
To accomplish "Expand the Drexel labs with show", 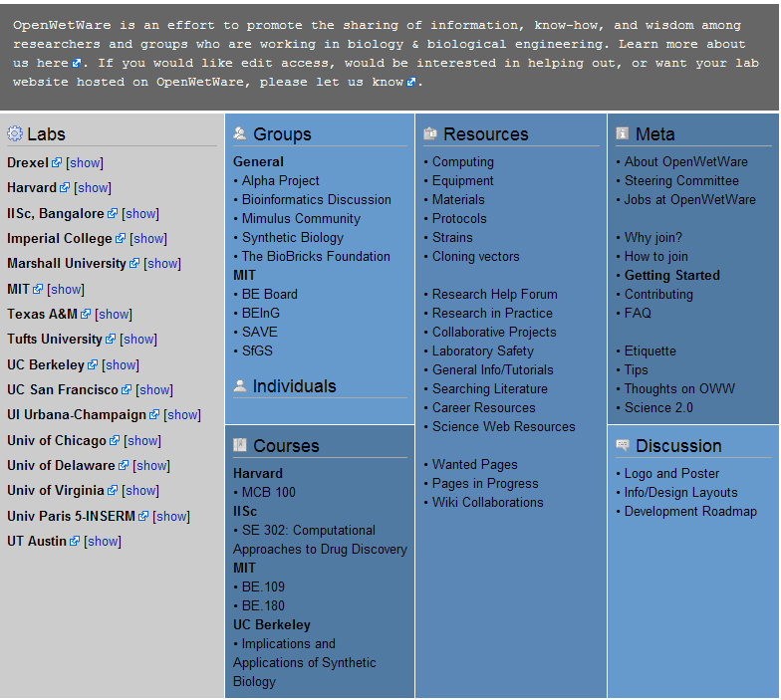I will click(x=85, y=162).
